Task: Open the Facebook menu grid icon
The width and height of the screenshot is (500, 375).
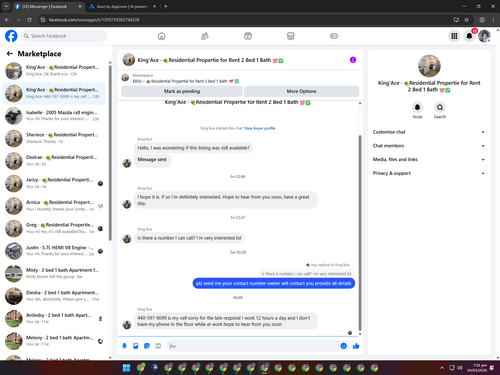Action: click(454, 36)
